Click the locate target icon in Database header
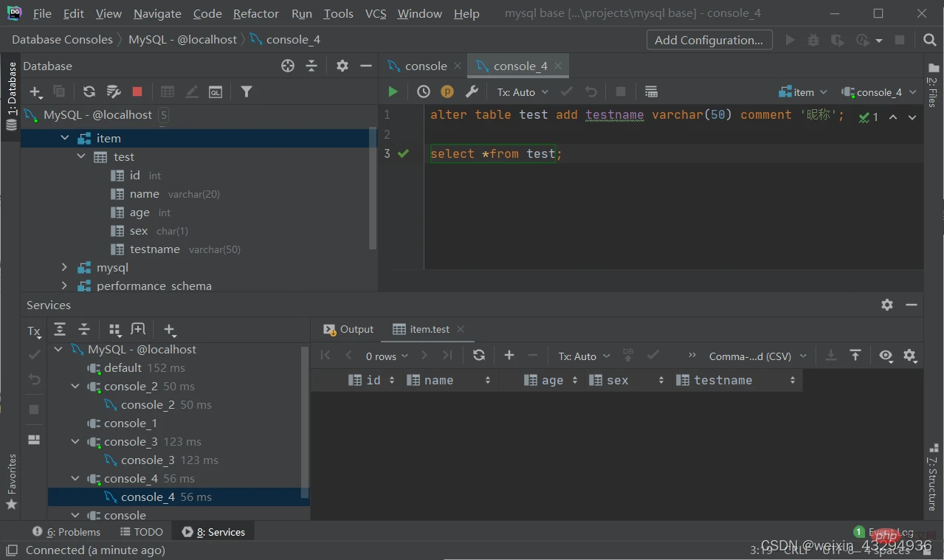The image size is (944, 560). 288,66
